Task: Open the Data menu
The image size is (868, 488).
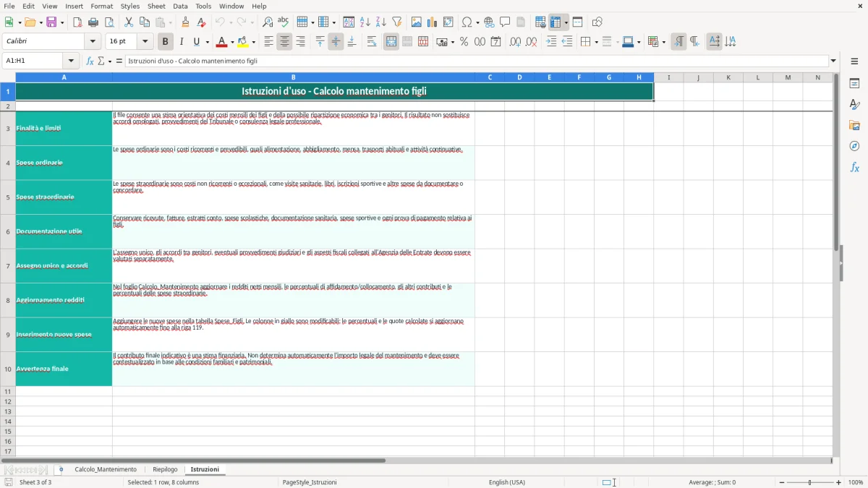Action: (180, 6)
